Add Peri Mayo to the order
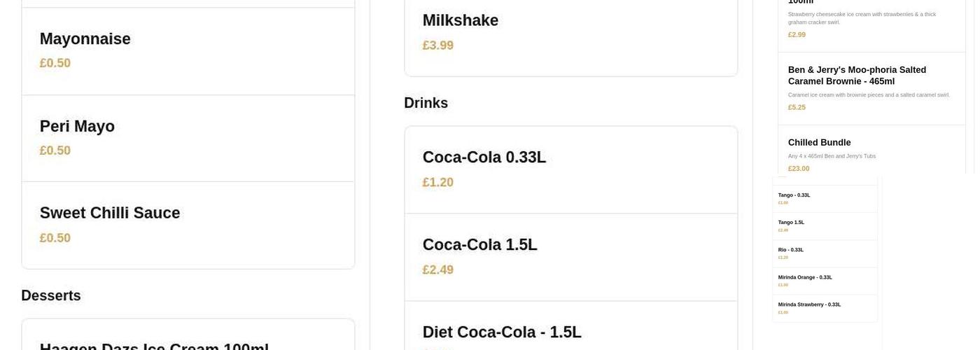The height and width of the screenshot is (350, 980). pos(188,138)
